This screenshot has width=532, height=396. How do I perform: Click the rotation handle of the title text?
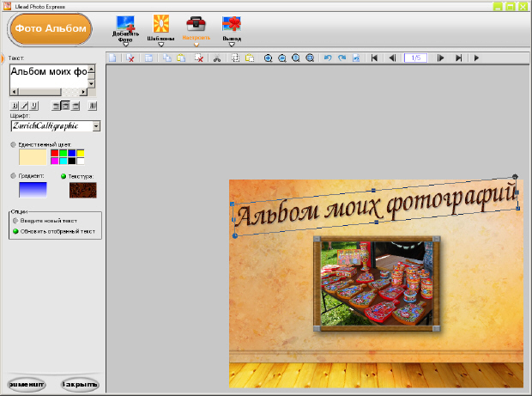tap(515, 177)
